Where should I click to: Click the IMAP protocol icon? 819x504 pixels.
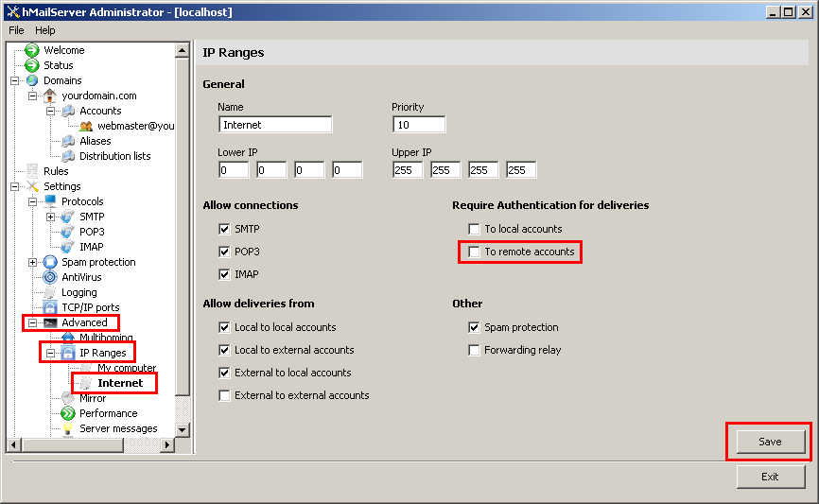click(68, 247)
